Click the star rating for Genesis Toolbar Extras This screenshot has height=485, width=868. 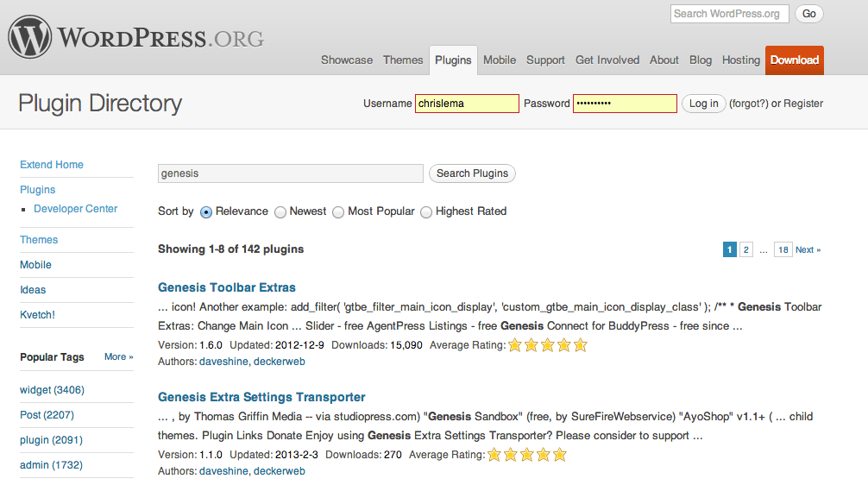[547, 345]
